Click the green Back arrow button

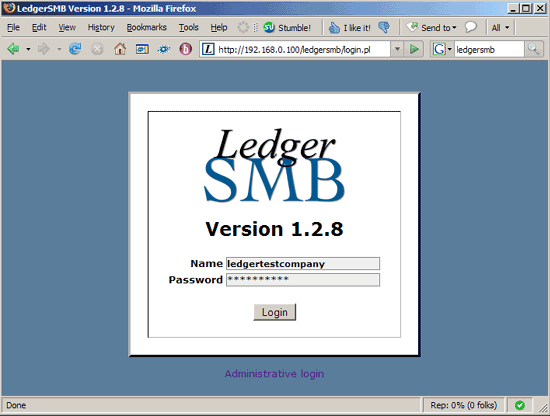point(13,49)
